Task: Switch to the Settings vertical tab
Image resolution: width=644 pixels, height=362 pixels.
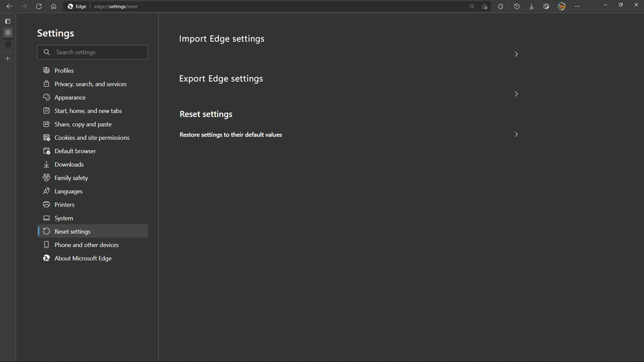Action: pos(8,32)
